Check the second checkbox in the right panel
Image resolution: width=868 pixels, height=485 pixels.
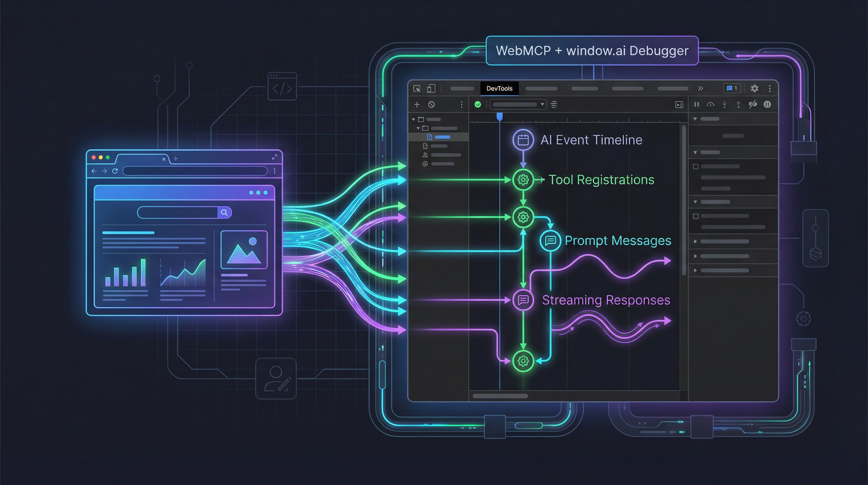tap(695, 216)
